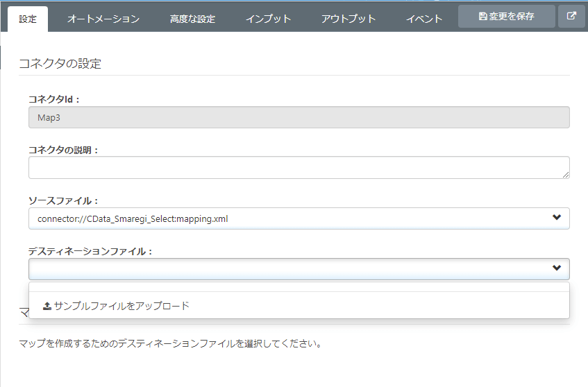Grab the description box resize handle
588x387 pixels.
[566, 175]
